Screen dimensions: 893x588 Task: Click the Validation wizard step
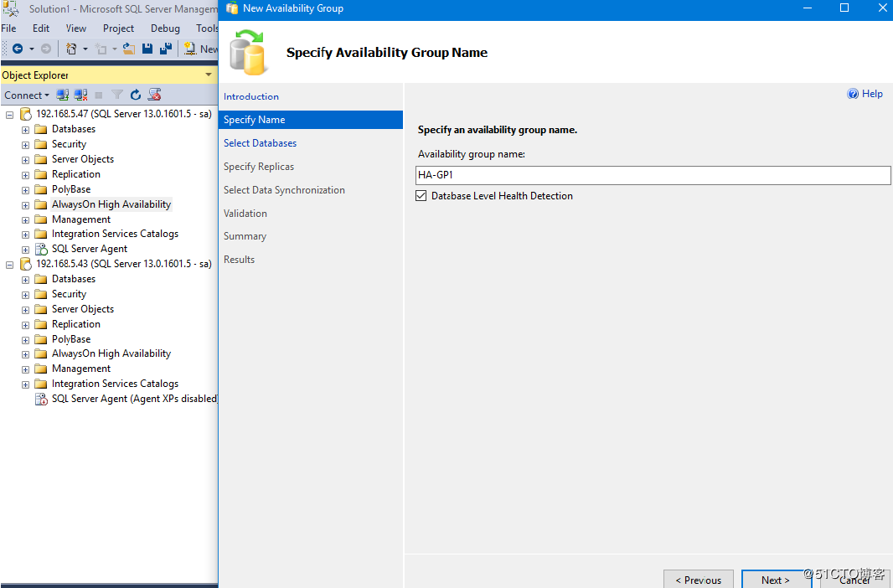tap(245, 213)
